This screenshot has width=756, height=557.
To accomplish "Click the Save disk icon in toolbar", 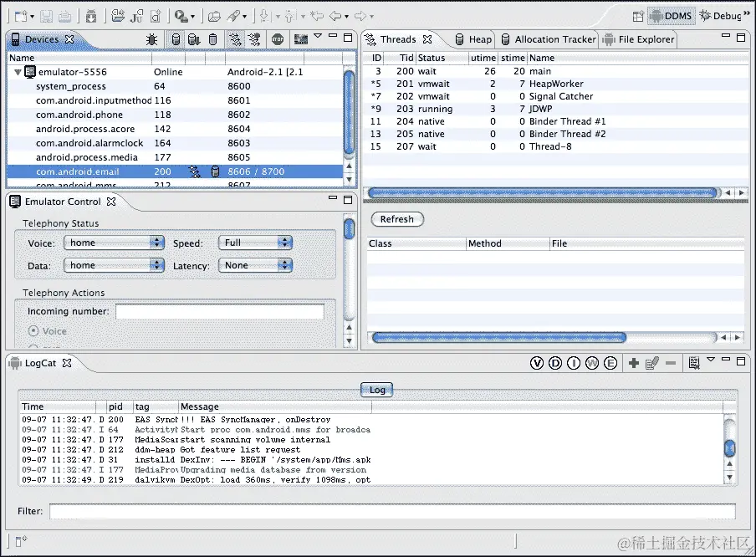I will coord(46,17).
